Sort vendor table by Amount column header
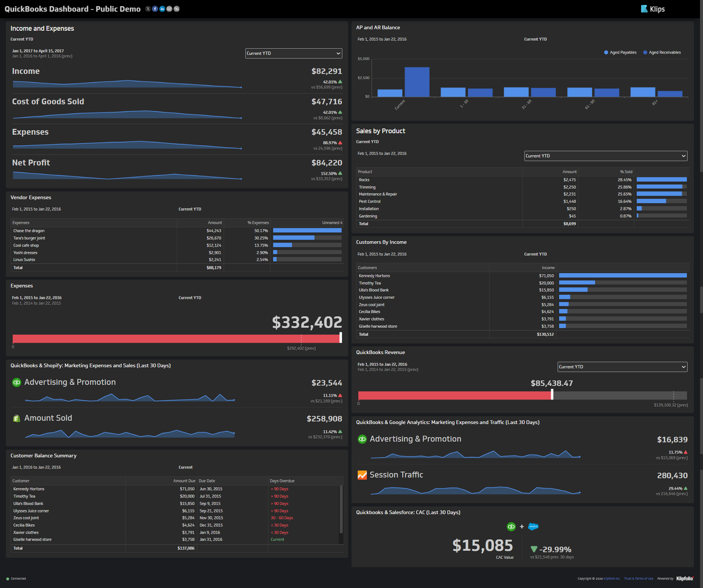703x588 pixels. (x=215, y=223)
